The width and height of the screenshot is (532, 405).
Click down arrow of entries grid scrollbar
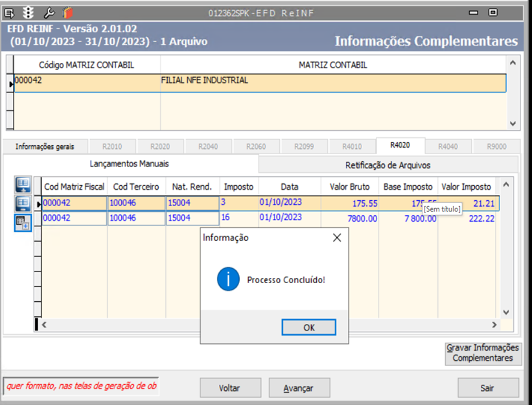coord(506,312)
